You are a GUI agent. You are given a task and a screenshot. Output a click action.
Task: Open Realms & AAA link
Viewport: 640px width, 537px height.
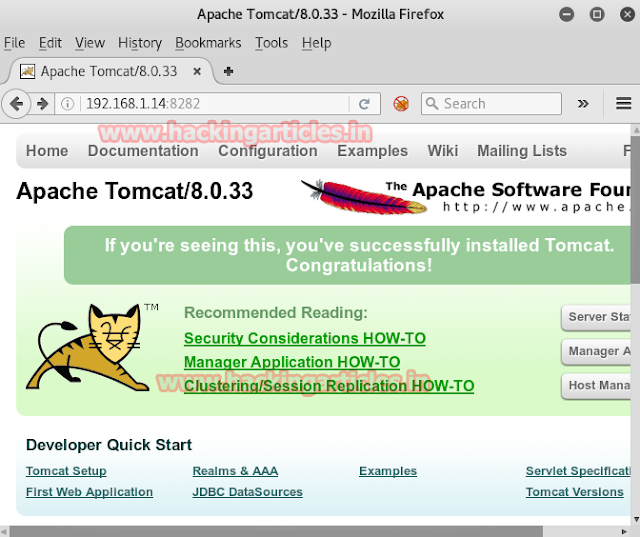tap(235, 471)
